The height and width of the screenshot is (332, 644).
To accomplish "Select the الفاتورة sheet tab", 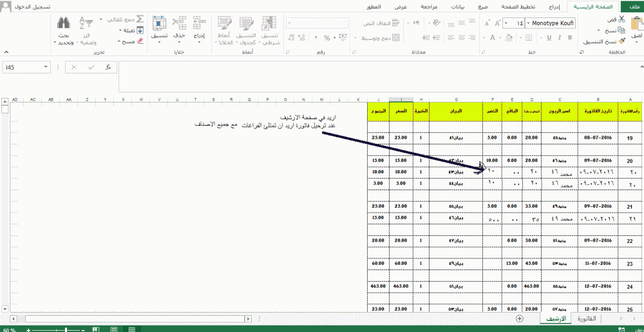I will [x=588, y=319].
